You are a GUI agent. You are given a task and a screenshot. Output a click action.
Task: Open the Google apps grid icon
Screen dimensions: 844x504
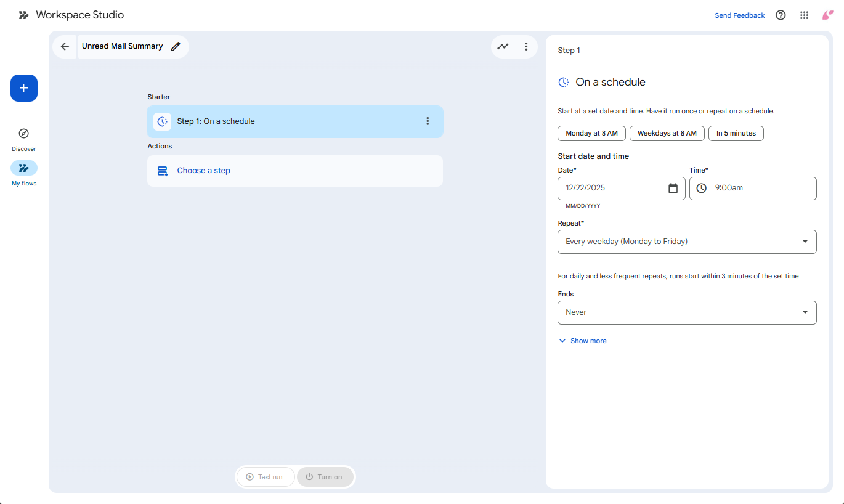804,15
